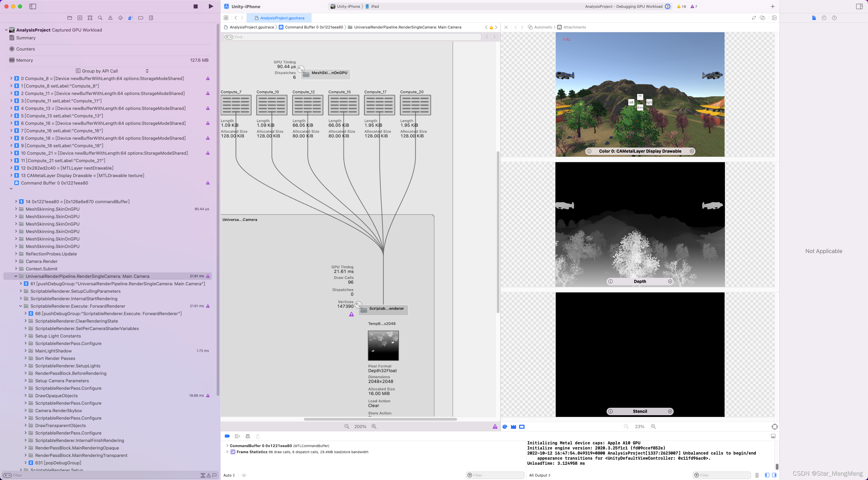The width and height of the screenshot is (868, 480).
Task: Toggle the right inspector panel
Action: point(859,6)
